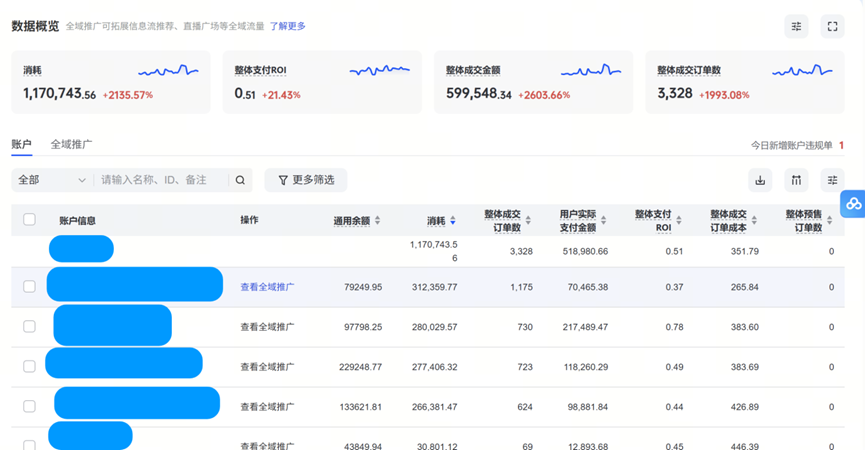
Task: Click the search magnifier icon
Action: click(x=240, y=180)
